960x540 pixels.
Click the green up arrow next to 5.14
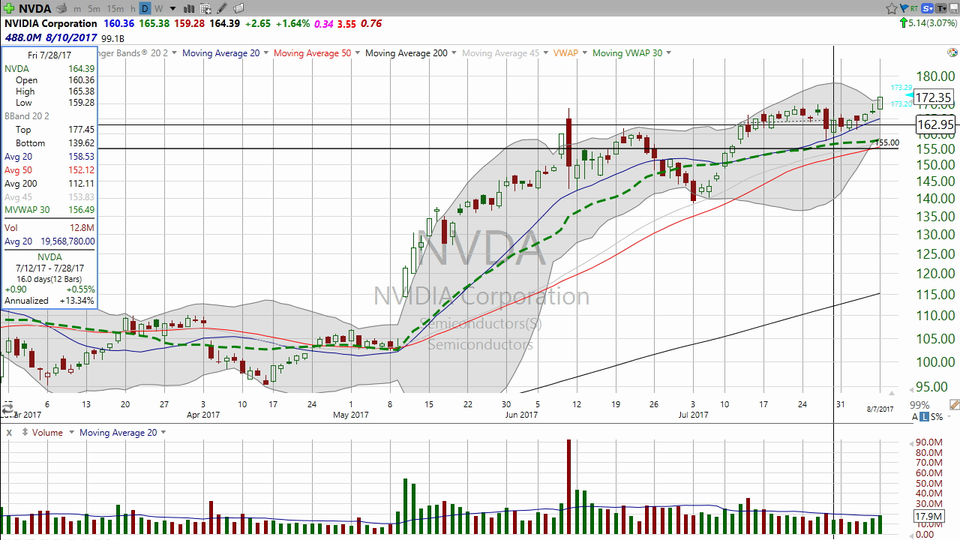(x=903, y=23)
